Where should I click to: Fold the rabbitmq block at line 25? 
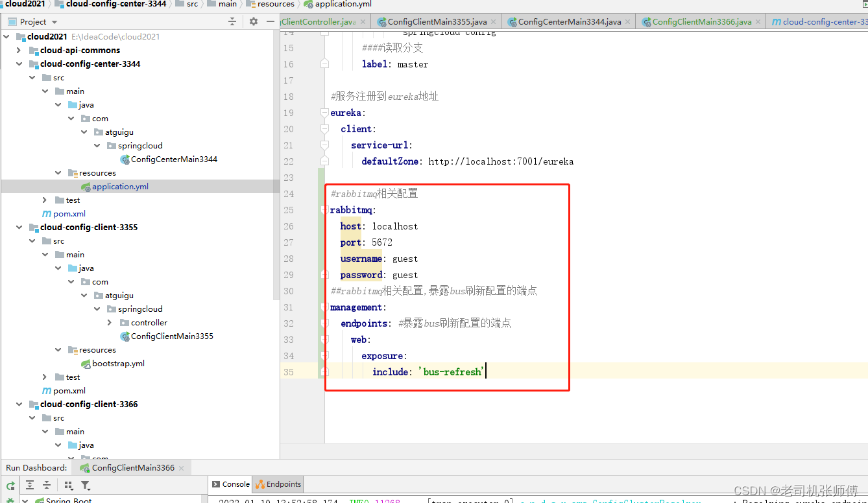324,210
